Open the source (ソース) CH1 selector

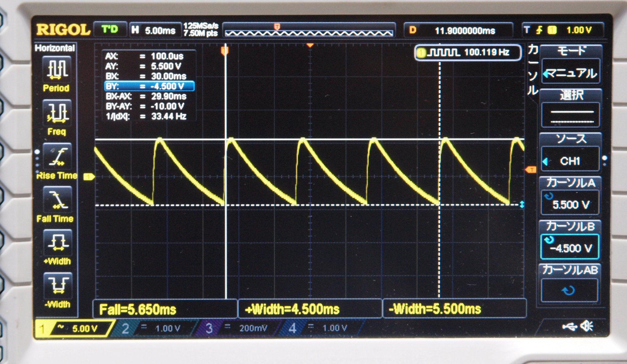pos(570,161)
